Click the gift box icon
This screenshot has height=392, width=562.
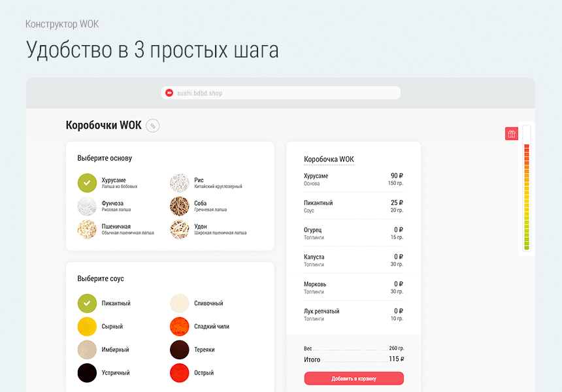[512, 133]
